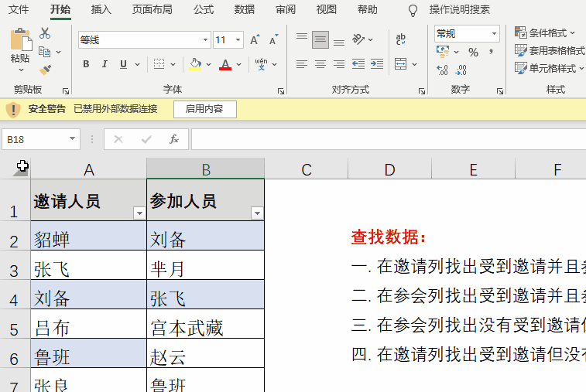Click the Increase Decimal icon

pos(442,70)
